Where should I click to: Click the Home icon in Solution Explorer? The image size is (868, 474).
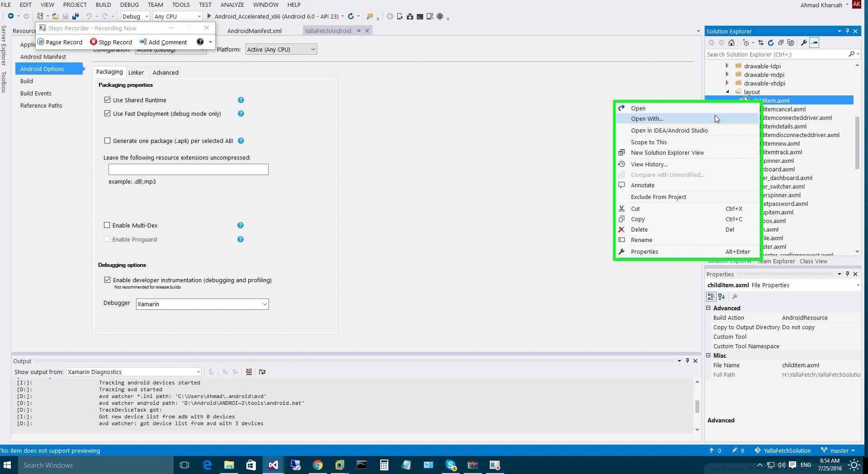pyautogui.click(x=731, y=43)
